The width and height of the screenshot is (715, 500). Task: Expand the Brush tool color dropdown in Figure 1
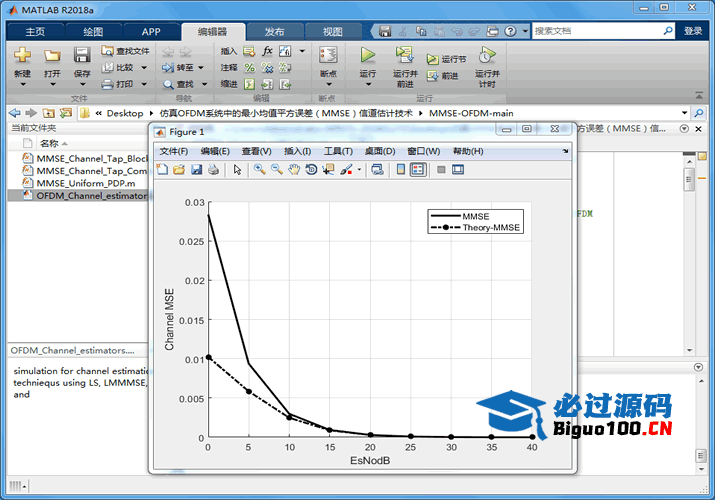[359, 170]
